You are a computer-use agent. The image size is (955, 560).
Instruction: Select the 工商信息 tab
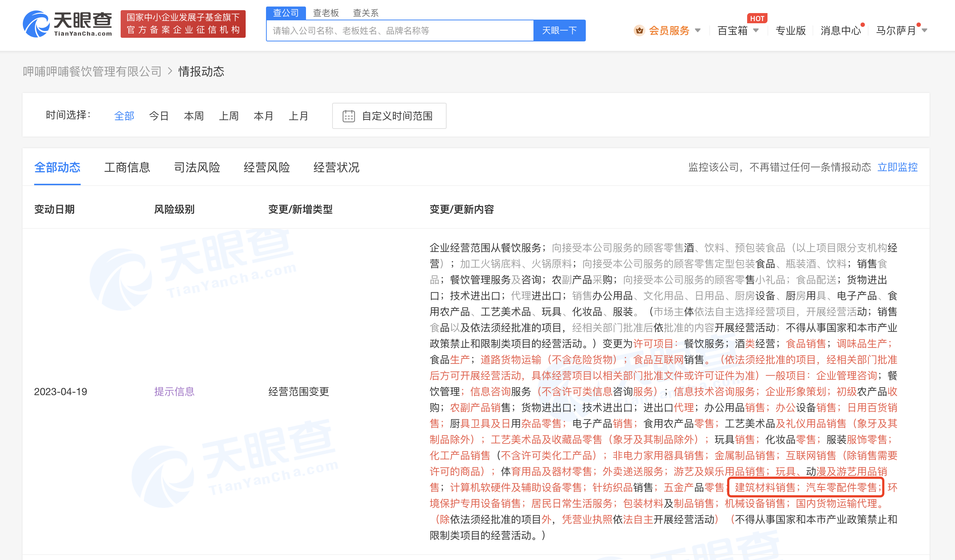pyautogui.click(x=127, y=167)
